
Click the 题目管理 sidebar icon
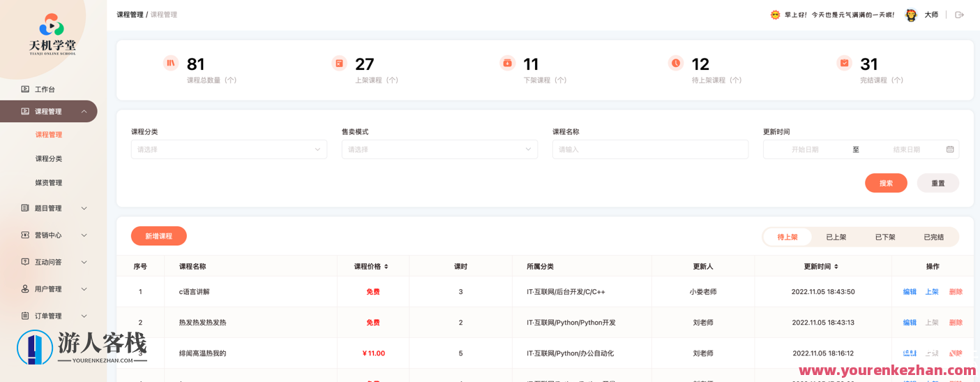25,208
